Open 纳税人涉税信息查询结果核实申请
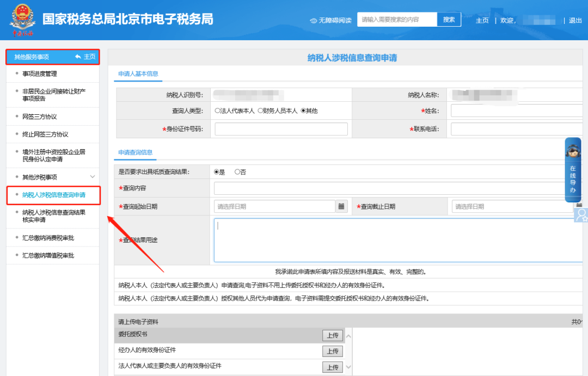The width and height of the screenshot is (588, 376). 54,217
